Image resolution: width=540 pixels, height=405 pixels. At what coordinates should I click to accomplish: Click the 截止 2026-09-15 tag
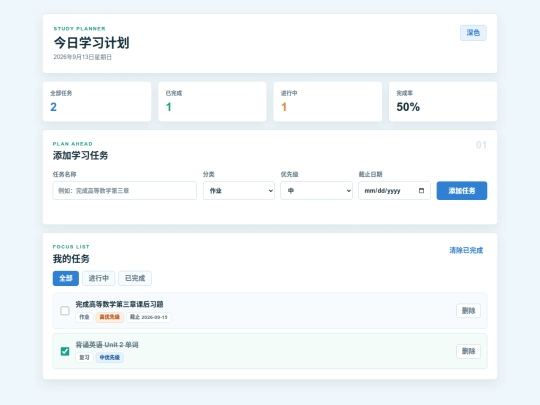148,317
